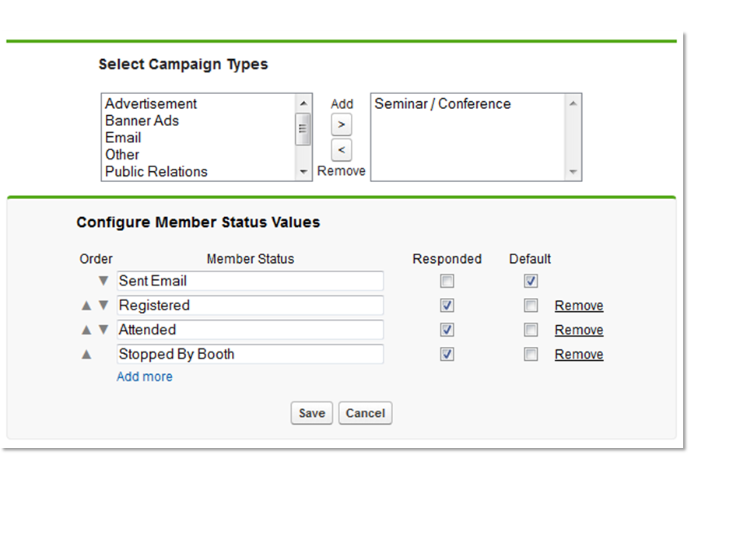The image size is (747, 560).
Task: Click the Add more link
Action: pos(145,376)
